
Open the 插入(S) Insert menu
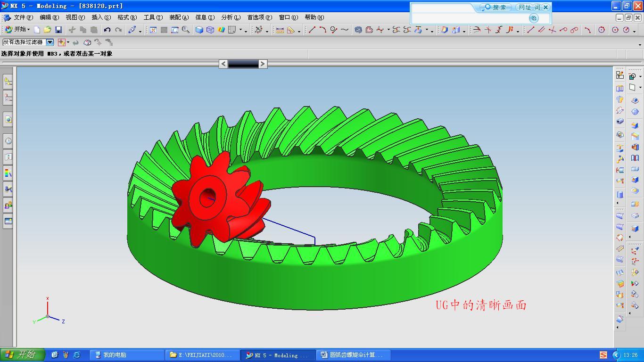pos(101,17)
